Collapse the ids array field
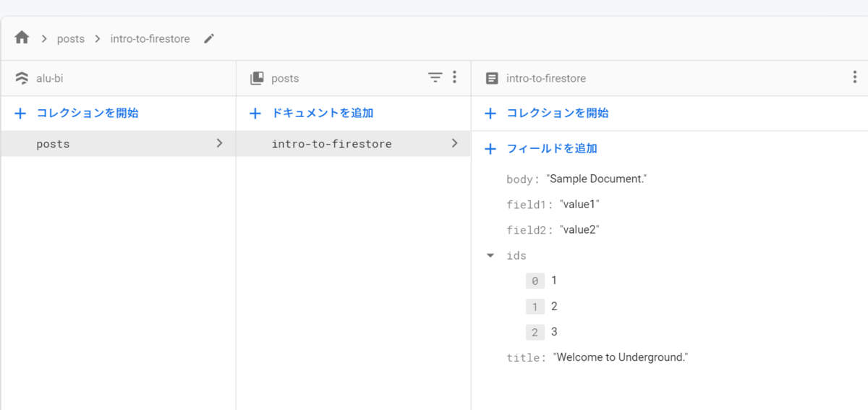Viewport: 868px width, 410px height. click(490, 255)
